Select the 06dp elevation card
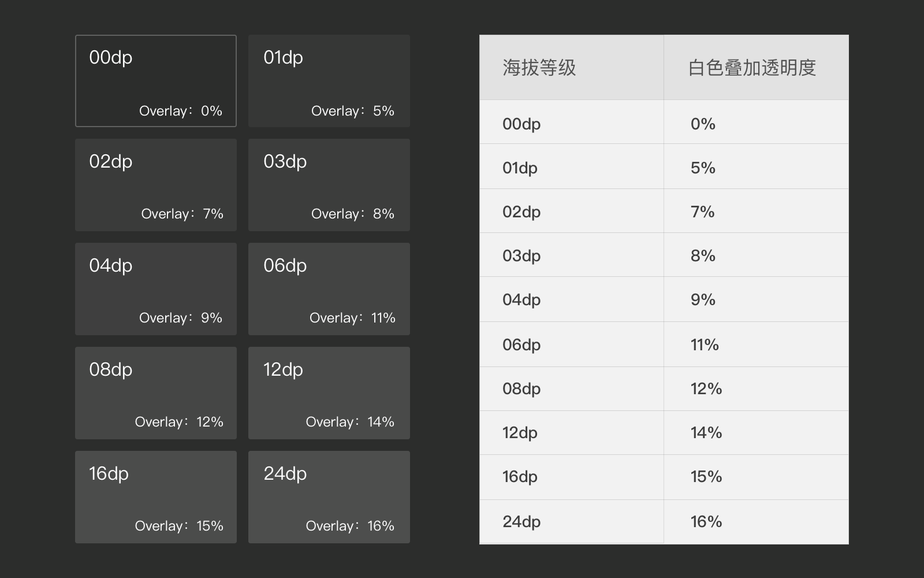The height and width of the screenshot is (578, 924). click(329, 288)
